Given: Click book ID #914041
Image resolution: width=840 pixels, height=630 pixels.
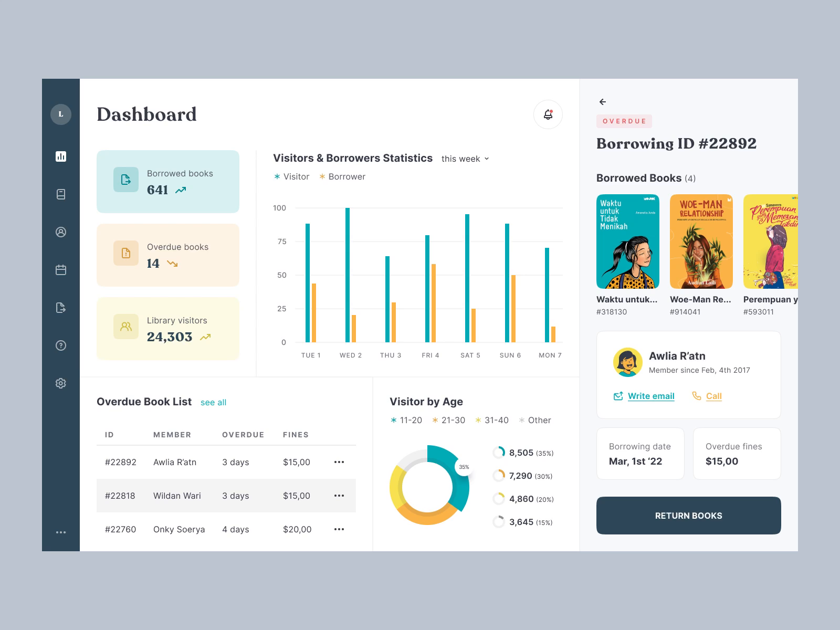Looking at the screenshot, I should pyautogui.click(x=685, y=312).
